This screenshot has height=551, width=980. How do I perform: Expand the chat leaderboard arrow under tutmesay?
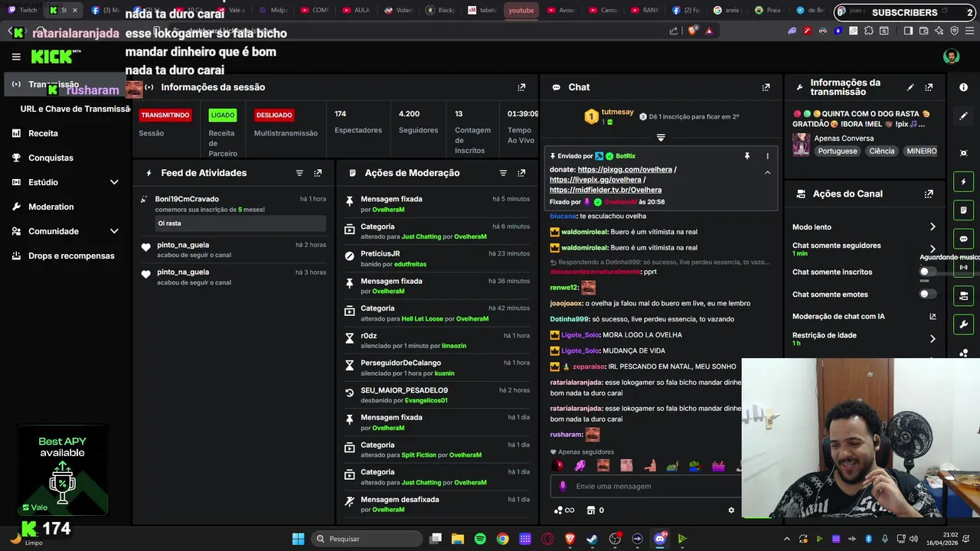661,138
